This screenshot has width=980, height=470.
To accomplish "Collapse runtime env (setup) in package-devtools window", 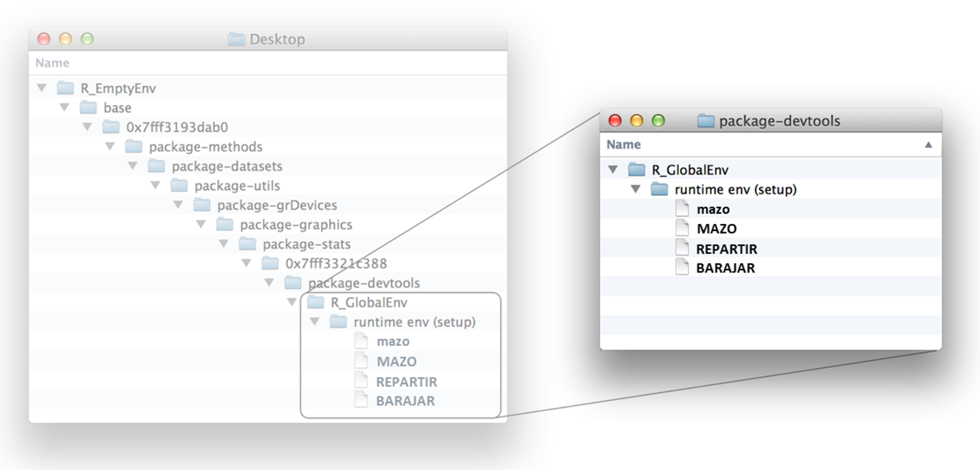I will pyautogui.click(x=636, y=189).
